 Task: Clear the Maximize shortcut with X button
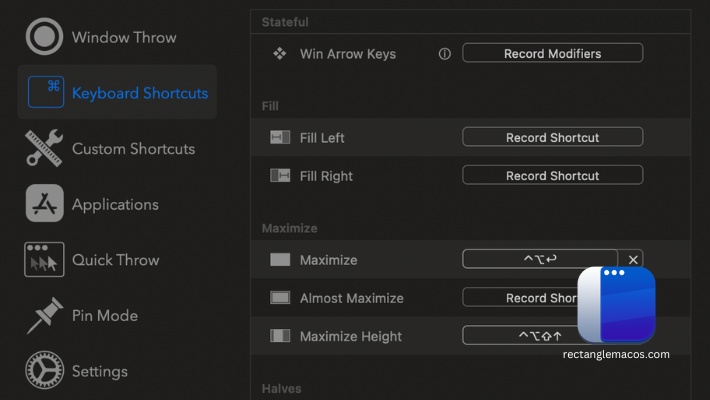[633, 260]
